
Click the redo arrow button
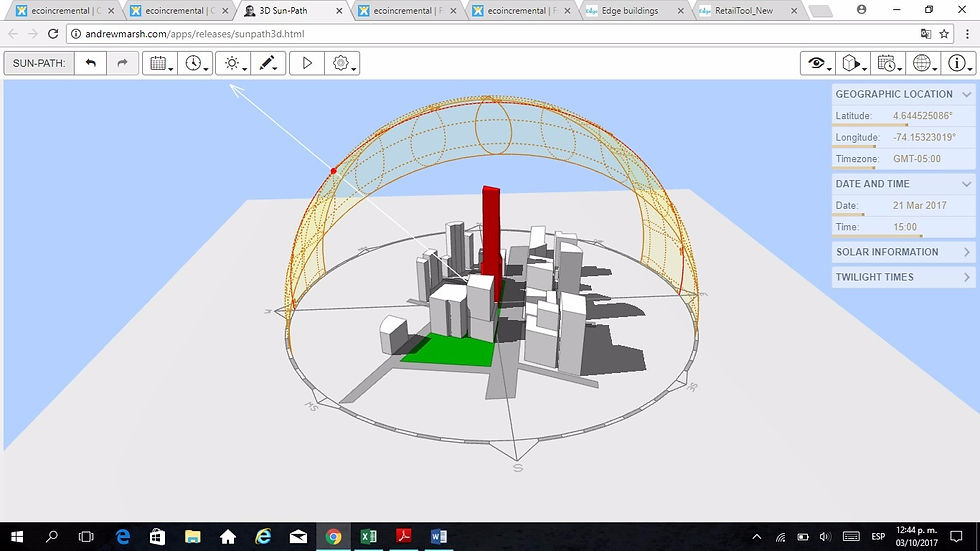coord(122,63)
